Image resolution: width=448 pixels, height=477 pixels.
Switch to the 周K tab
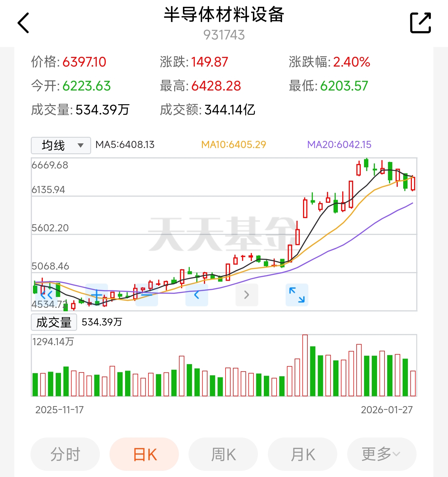[x=223, y=454]
